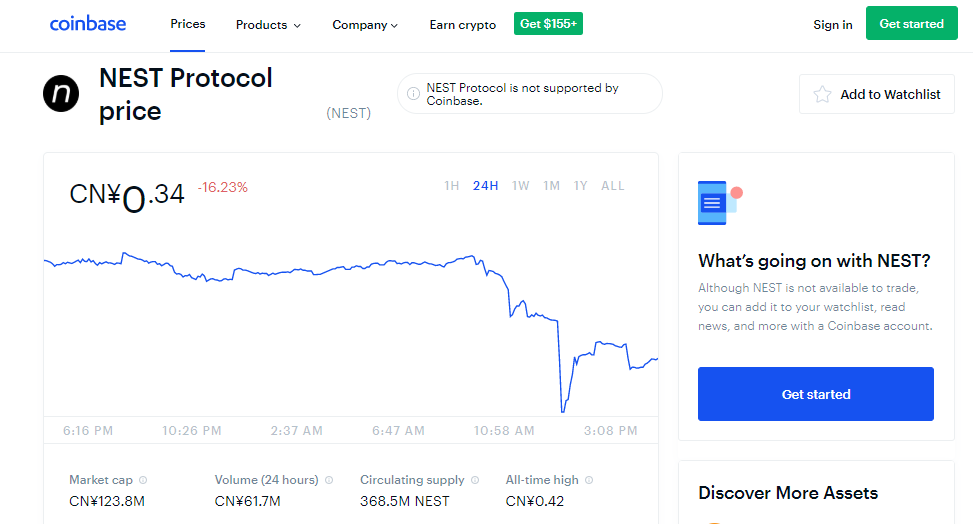Click the Get $155+ badge
The height and width of the screenshot is (524, 973).
pos(548,24)
